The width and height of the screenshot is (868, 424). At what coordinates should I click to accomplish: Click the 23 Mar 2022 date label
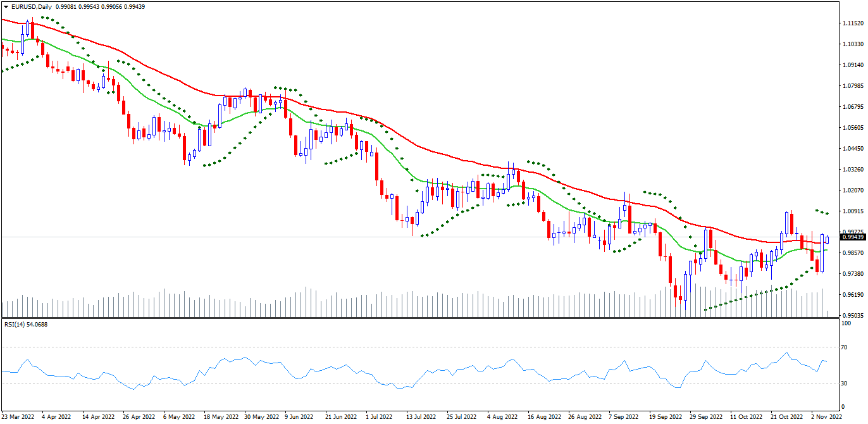[x=18, y=417]
